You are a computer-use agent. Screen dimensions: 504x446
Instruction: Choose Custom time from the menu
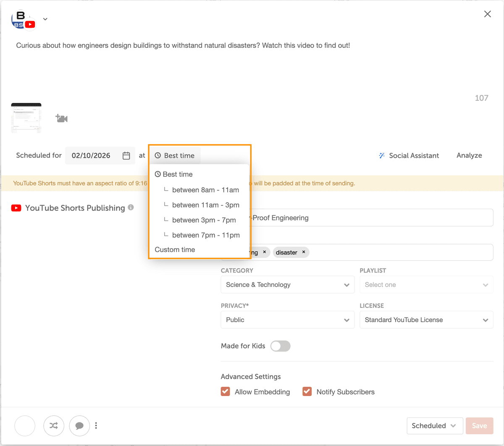175,249
